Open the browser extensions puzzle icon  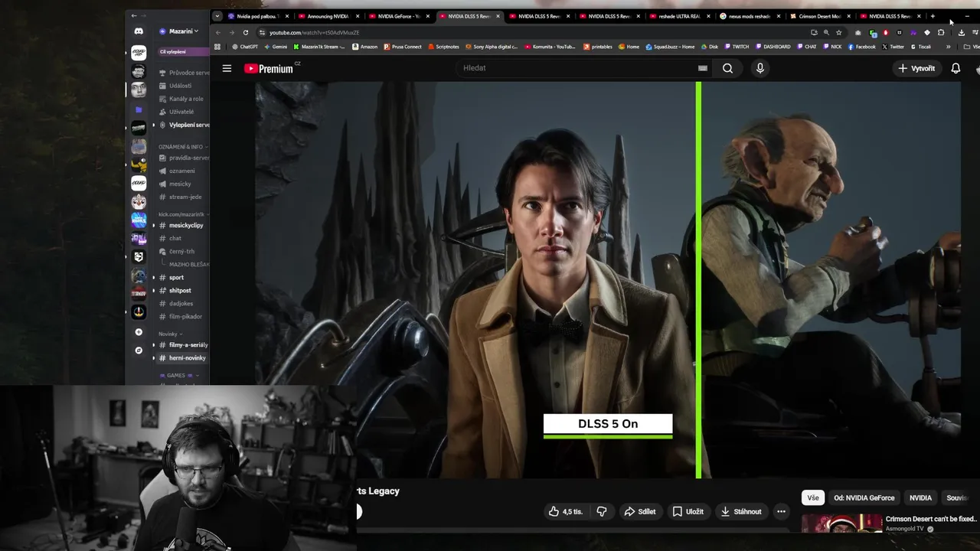(x=941, y=32)
